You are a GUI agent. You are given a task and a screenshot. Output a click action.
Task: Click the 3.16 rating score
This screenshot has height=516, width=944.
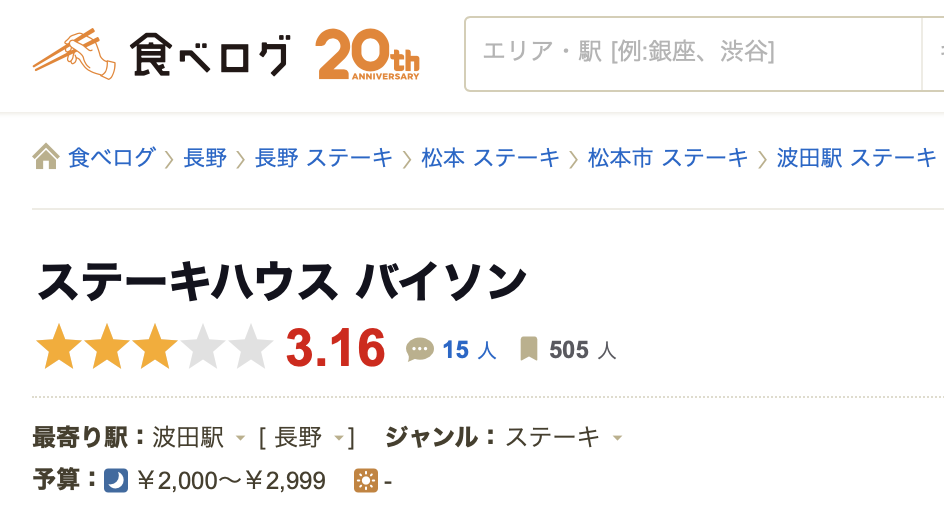point(336,348)
